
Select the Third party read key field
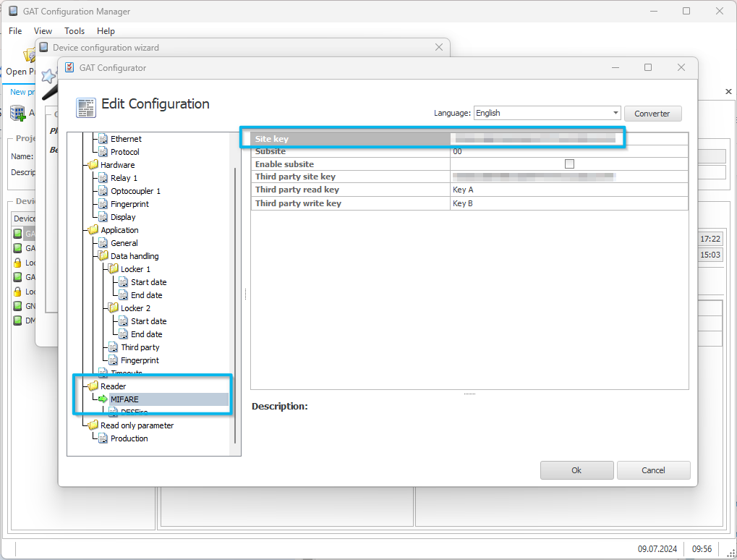[x=469, y=190]
